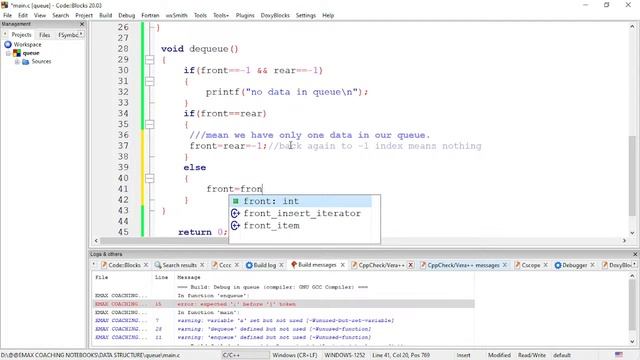
Task: Select the error 'expected ;' message row
Action: point(284,304)
